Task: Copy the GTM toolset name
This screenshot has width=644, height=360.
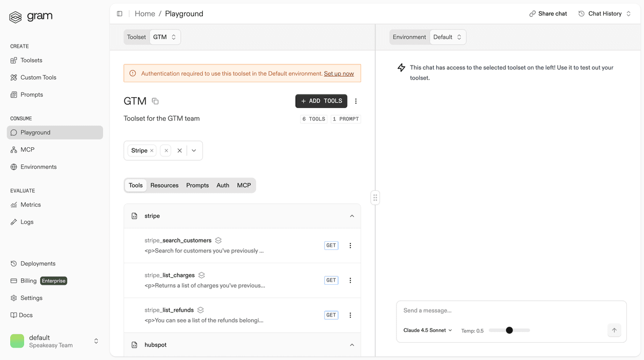Action: (155, 101)
